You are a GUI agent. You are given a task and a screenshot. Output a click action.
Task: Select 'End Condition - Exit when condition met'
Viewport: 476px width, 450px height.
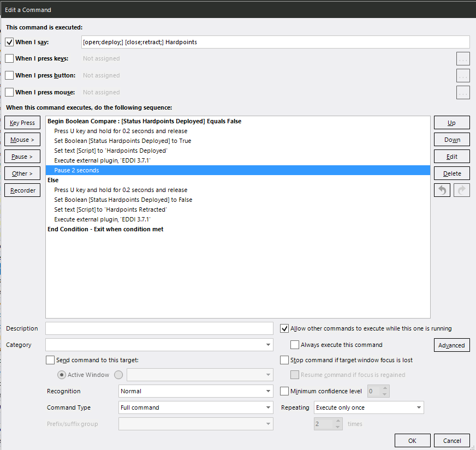(238, 229)
